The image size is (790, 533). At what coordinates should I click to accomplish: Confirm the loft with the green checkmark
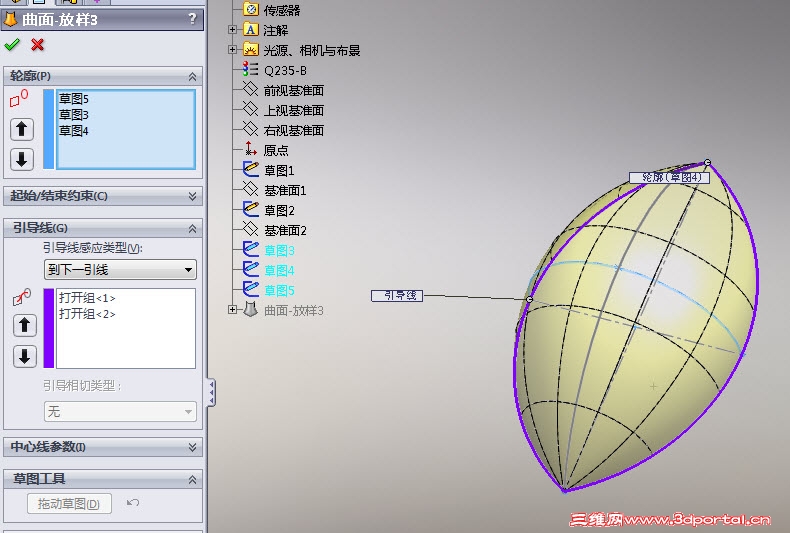coord(12,45)
